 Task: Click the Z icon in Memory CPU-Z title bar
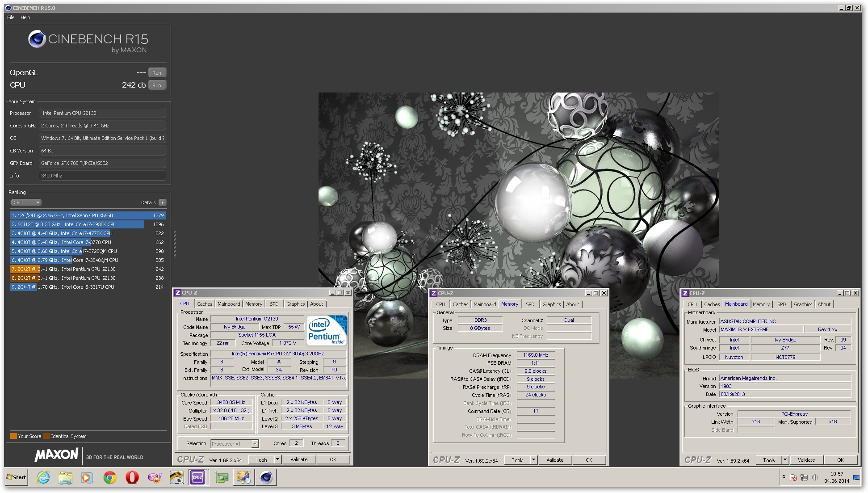[433, 293]
